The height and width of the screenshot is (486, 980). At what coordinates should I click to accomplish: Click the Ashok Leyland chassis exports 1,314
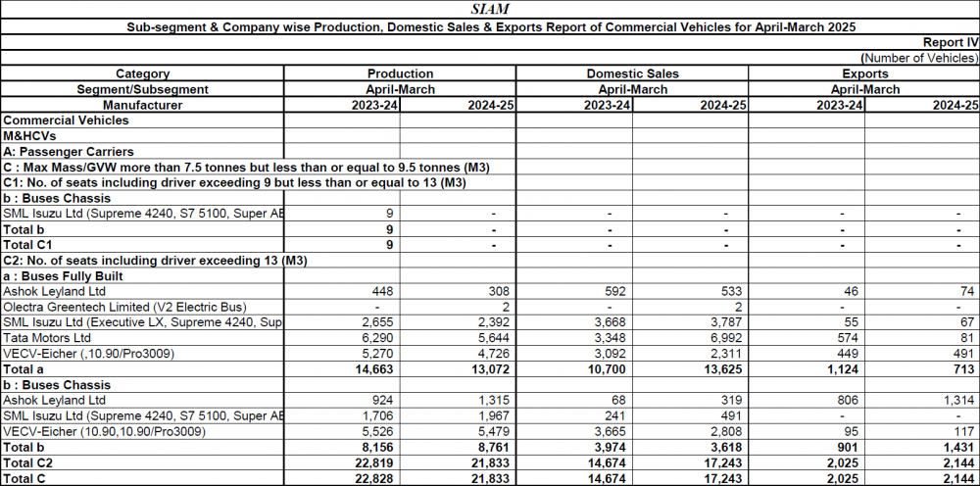click(958, 400)
